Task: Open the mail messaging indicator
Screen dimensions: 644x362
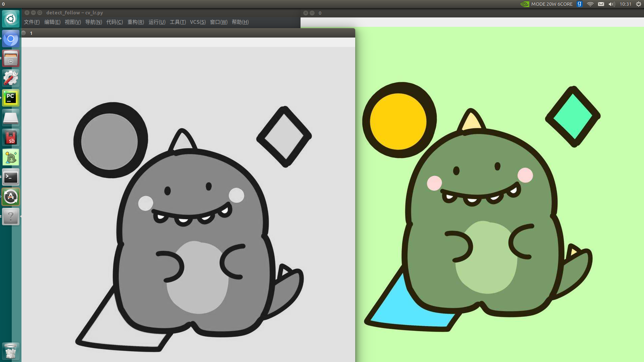Action: click(601, 4)
